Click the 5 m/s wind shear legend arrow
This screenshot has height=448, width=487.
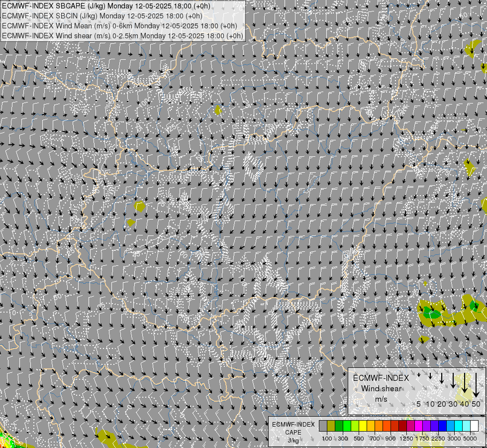pos(419,375)
